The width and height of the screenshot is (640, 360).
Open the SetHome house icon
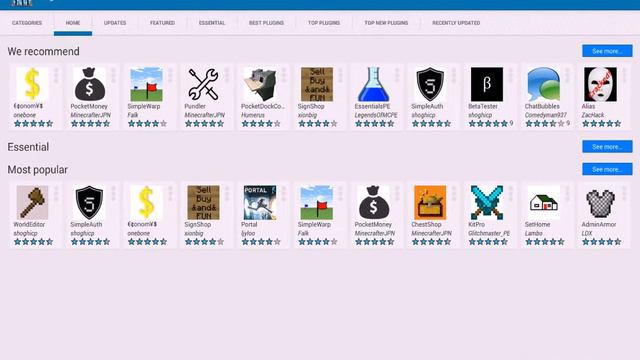click(544, 202)
